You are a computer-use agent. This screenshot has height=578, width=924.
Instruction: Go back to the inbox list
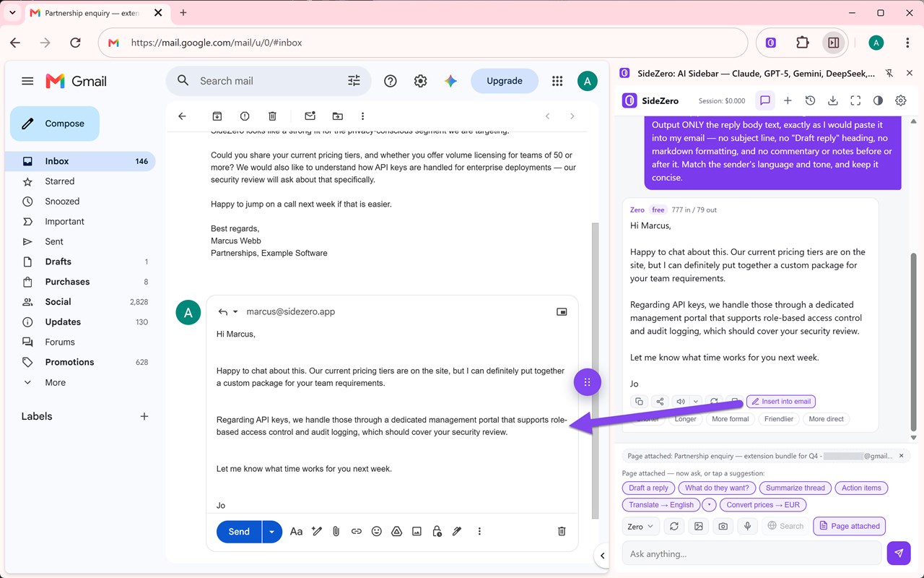pos(182,116)
